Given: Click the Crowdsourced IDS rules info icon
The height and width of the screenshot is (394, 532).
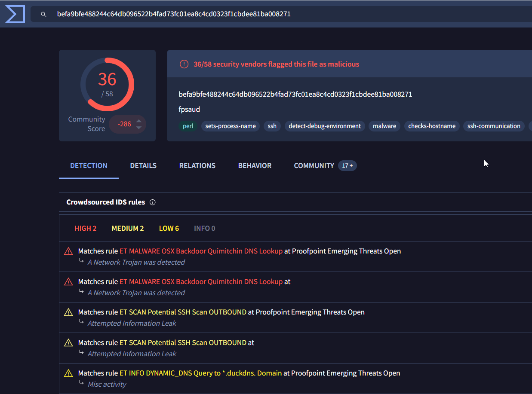Looking at the screenshot, I should pos(152,202).
